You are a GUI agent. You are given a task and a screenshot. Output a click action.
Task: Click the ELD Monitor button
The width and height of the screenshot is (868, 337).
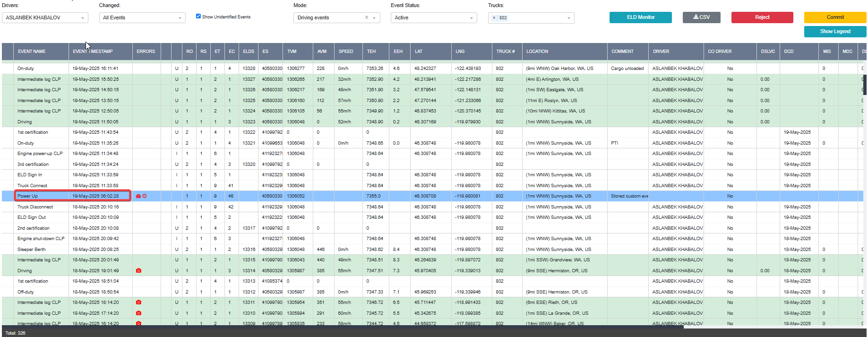(641, 17)
